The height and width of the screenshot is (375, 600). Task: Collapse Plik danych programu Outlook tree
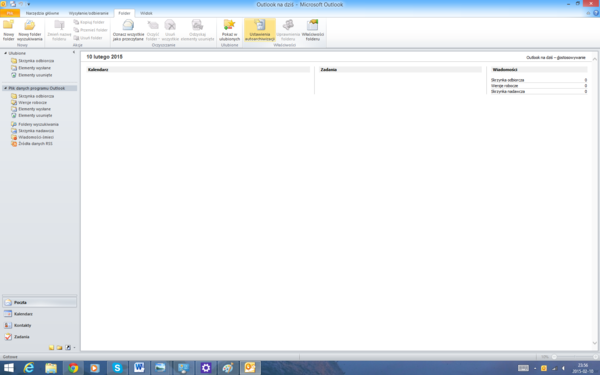tap(5, 88)
